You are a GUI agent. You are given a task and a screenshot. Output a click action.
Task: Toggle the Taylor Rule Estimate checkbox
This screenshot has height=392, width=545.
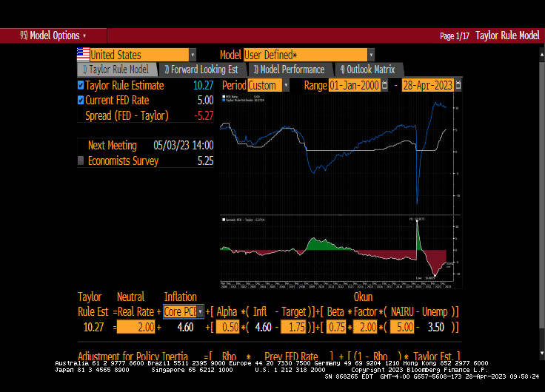[81, 86]
